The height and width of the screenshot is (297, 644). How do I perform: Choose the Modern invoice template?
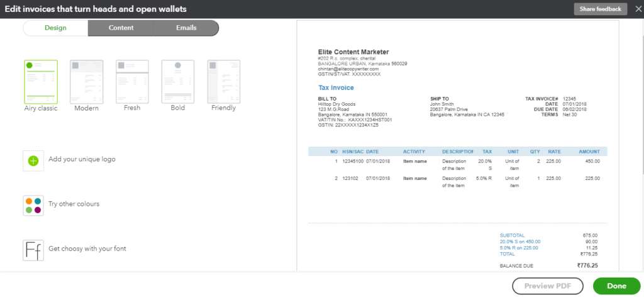[86, 81]
